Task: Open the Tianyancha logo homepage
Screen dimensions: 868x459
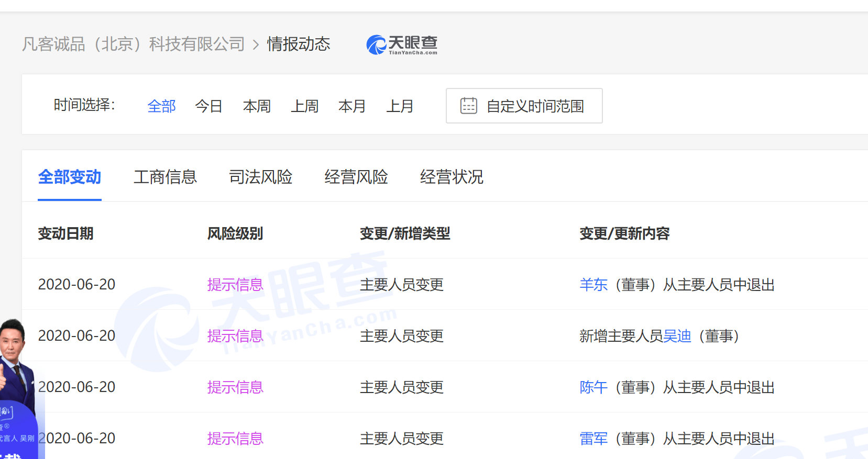Action: click(402, 44)
